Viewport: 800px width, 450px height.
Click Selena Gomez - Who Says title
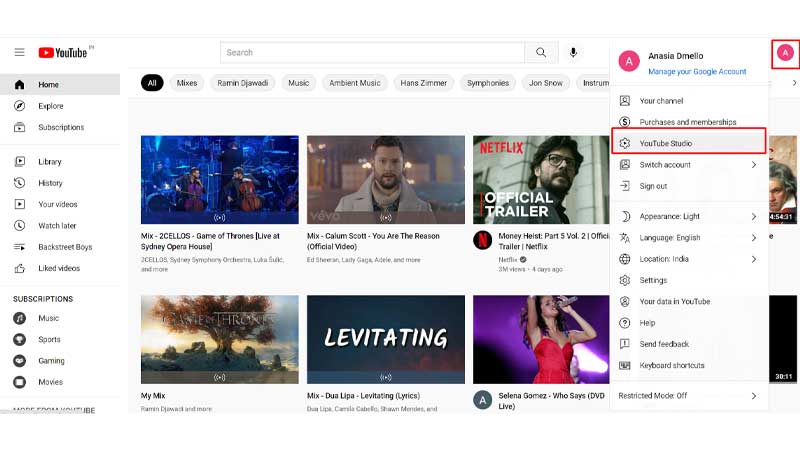pyautogui.click(x=552, y=401)
